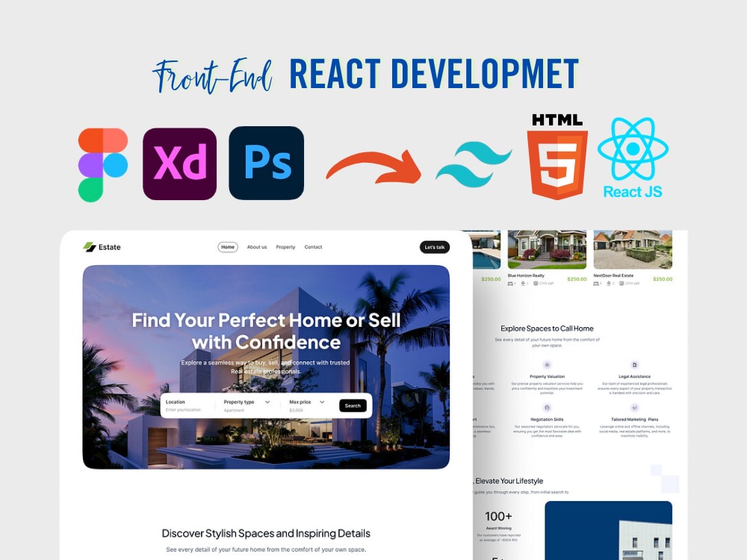Click the '100+' Award Winning statistic
The width and height of the screenshot is (747, 560).
(498, 517)
